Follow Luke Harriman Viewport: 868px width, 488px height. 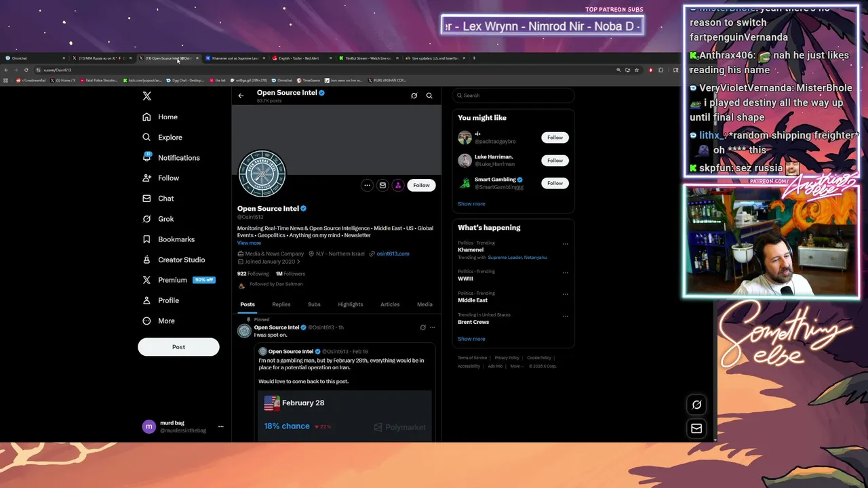555,161
